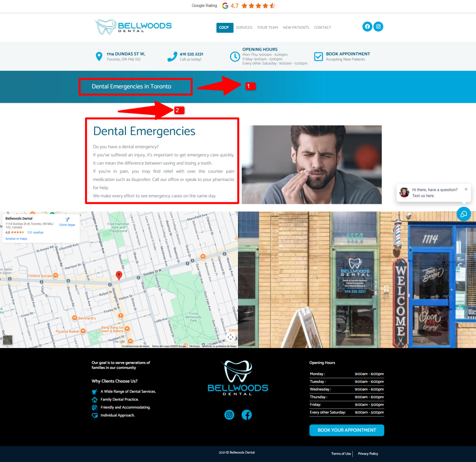Image resolution: width=476 pixels, height=462 pixels.
Task: Select the CDCP menu item
Action: pyautogui.click(x=224, y=27)
